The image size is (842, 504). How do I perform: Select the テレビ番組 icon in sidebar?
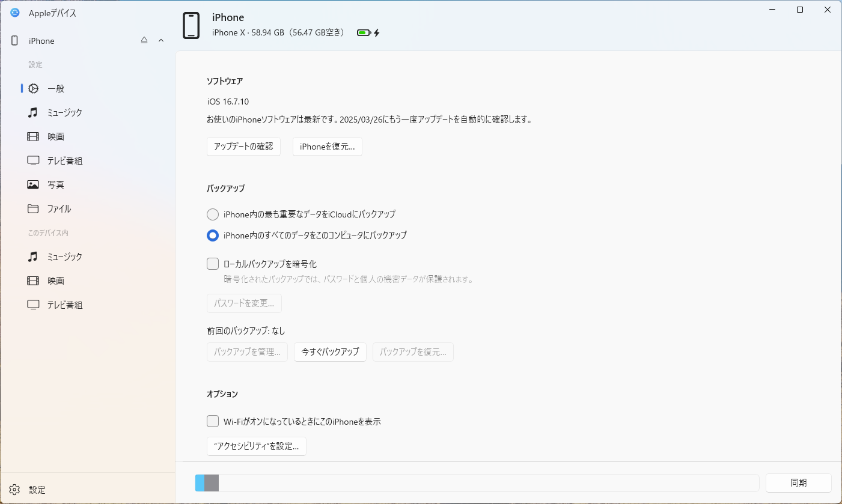tap(32, 160)
